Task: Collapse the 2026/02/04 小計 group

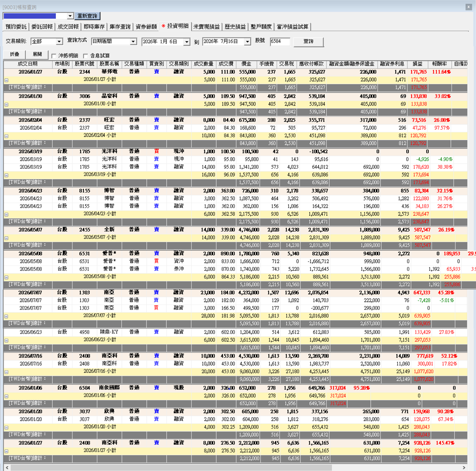Action: (x=6, y=136)
